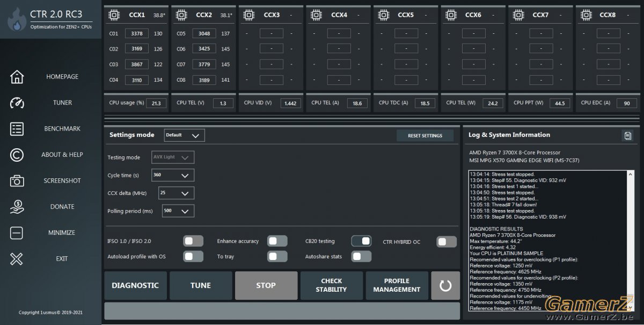Click the C05 frequency field 3048
Viewport: 644px width, 325px height.
coord(204,33)
